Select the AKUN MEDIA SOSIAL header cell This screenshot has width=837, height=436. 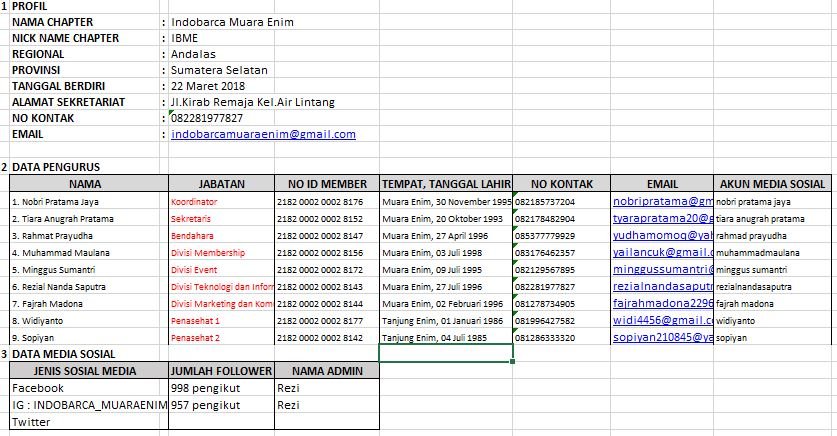point(772,184)
